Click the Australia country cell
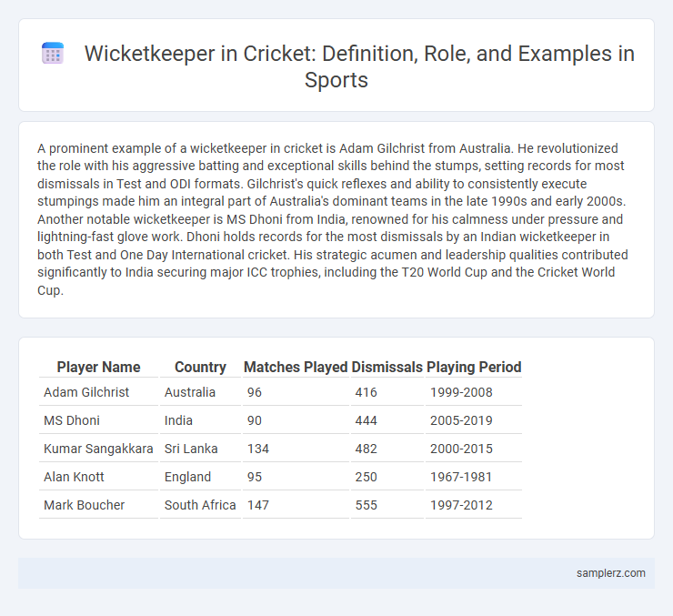673x616 pixels. pyautogui.click(x=200, y=392)
